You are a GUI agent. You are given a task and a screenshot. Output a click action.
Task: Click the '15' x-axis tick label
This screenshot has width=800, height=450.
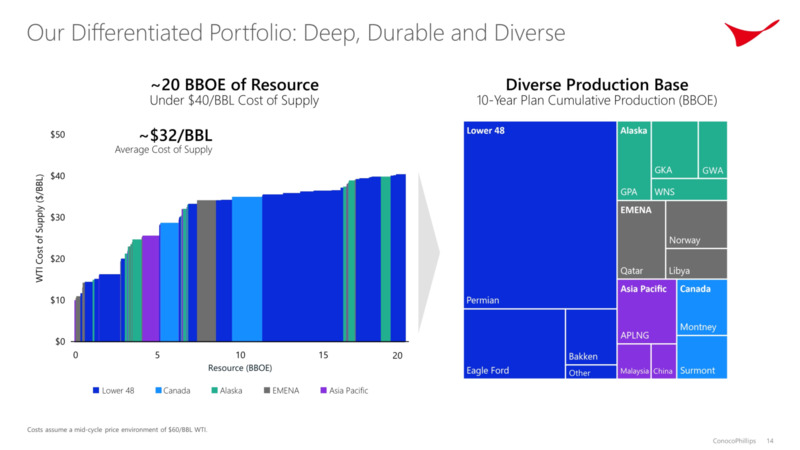(x=323, y=355)
